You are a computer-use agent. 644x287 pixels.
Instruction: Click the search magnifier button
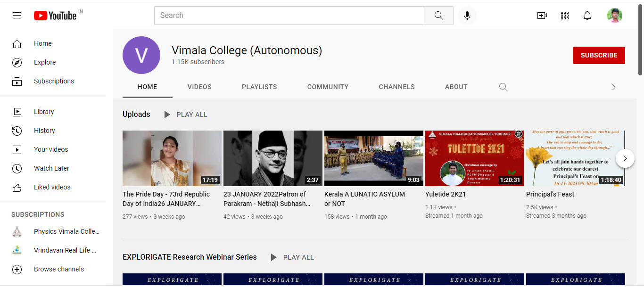pyautogui.click(x=439, y=16)
